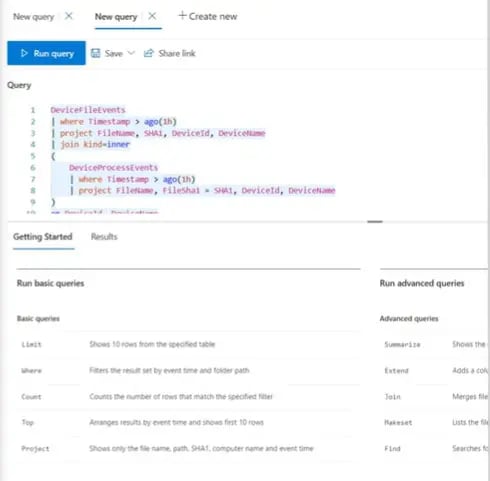
Task: Click the Extend advanced query
Action: tap(396, 370)
